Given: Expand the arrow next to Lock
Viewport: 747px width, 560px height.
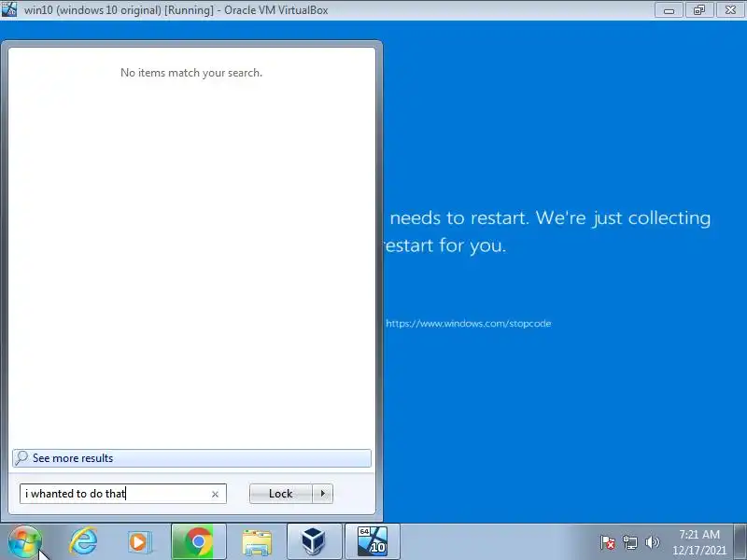Looking at the screenshot, I should [x=322, y=494].
